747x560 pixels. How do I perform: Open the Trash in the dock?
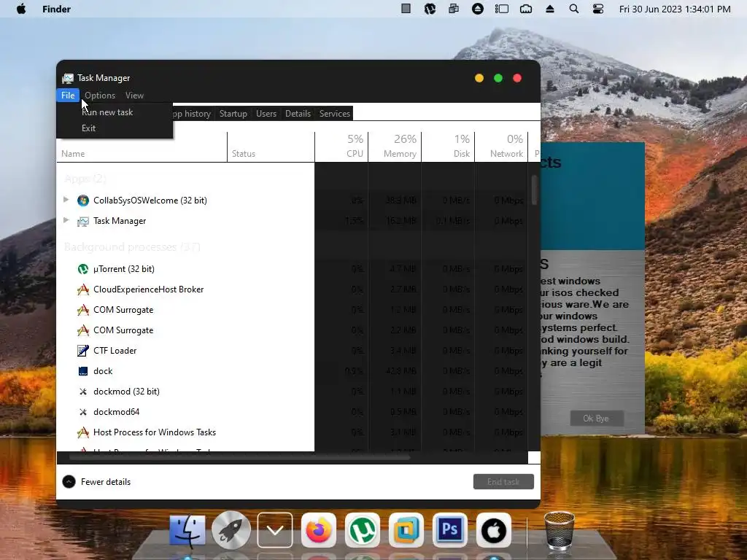tap(560, 530)
